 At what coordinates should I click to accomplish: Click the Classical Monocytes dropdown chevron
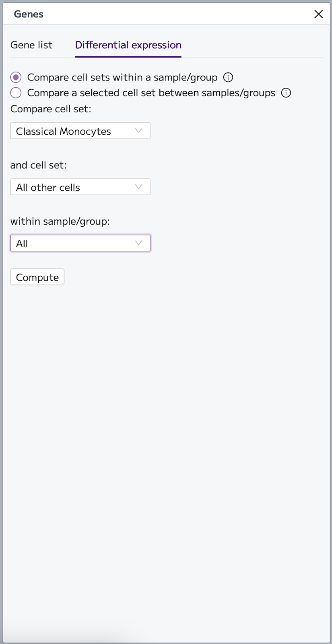coord(139,131)
